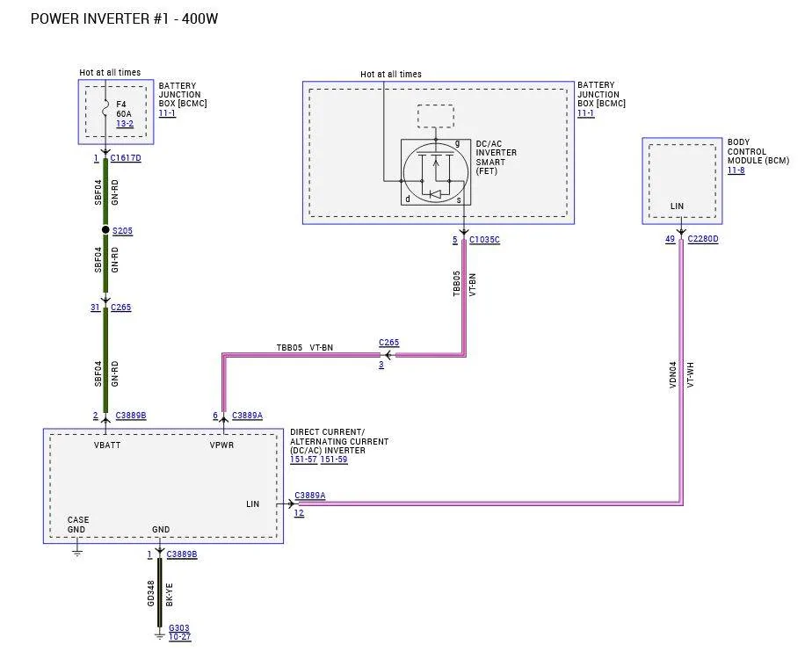Screen dimensions: 812x659
Task: Open the C1617D connector link
Action: pos(126,158)
